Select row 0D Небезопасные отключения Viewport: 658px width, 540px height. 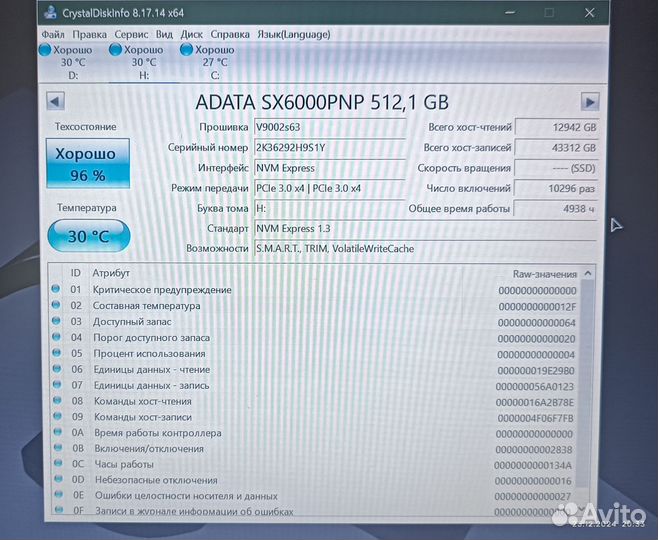tap(316, 480)
